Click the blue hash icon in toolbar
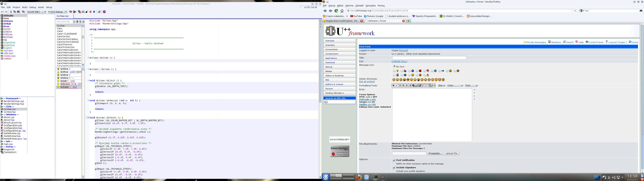644x181 pixels. coord(94,12)
